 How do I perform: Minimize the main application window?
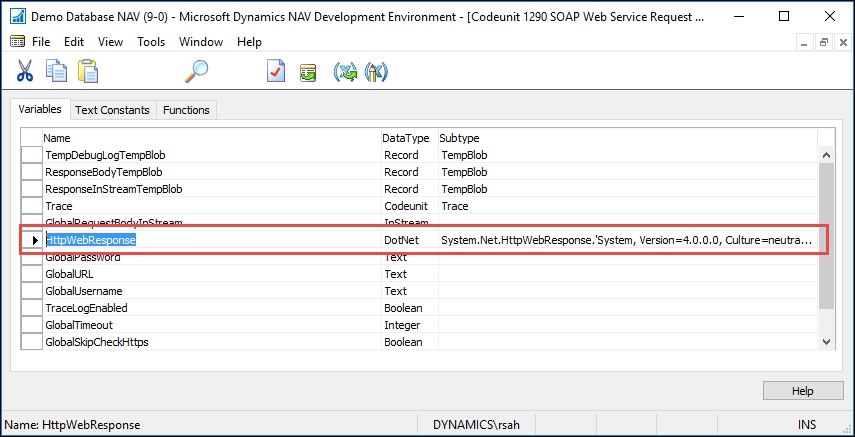coord(738,16)
